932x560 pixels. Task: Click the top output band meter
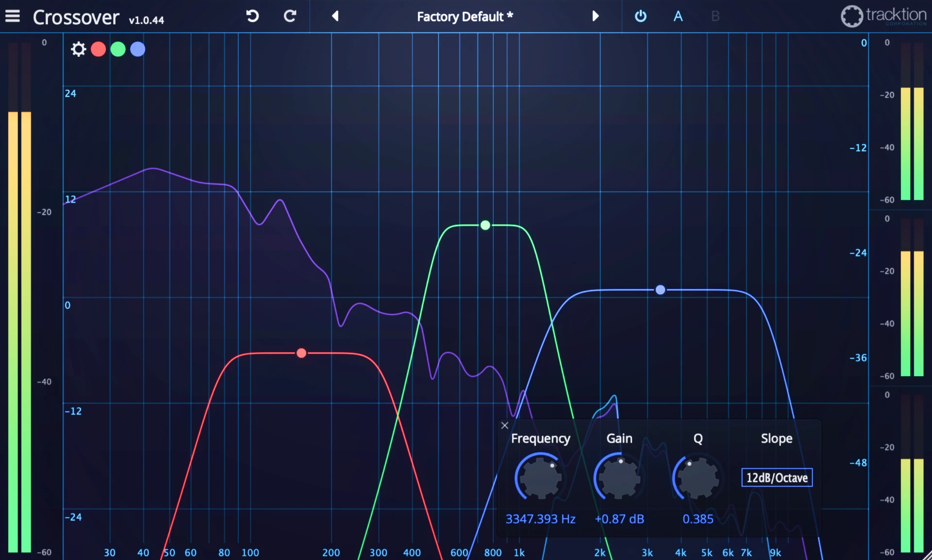click(912, 121)
